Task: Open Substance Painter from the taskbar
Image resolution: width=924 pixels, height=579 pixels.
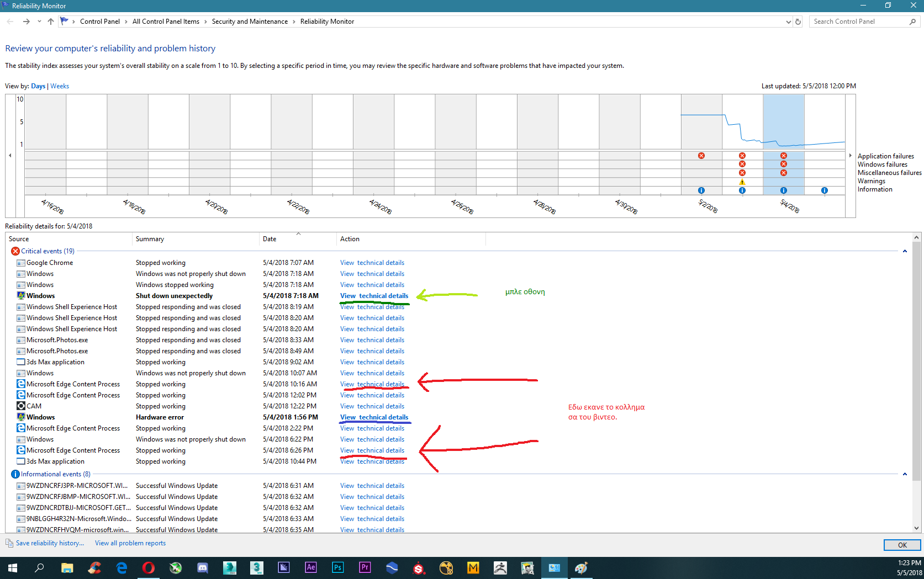Action: pos(419,568)
